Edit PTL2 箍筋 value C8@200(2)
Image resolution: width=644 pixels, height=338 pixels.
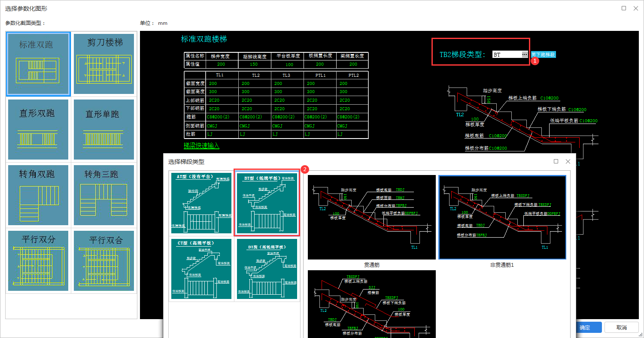coord(348,117)
